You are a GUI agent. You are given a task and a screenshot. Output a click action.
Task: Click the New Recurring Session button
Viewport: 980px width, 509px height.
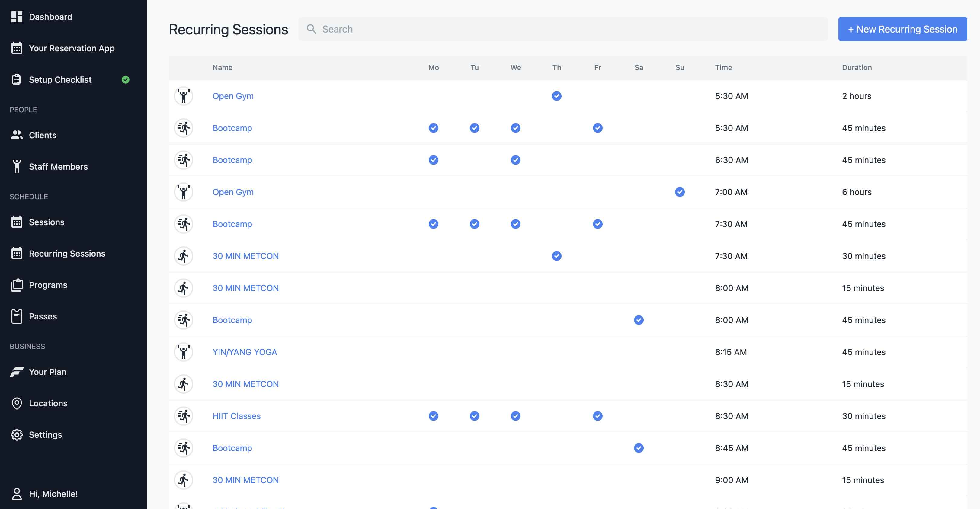pyautogui.click(x=902, y=29)
